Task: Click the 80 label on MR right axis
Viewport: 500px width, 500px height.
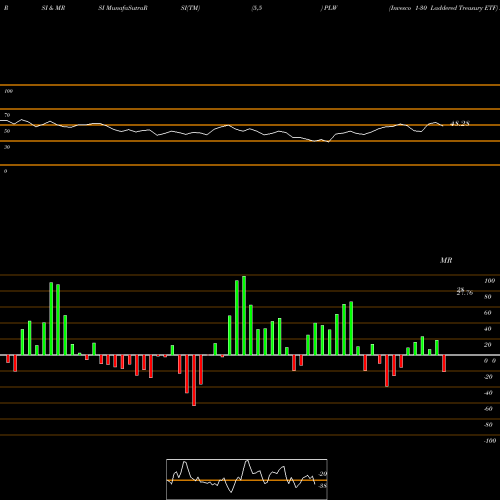Action: [488, 297]
